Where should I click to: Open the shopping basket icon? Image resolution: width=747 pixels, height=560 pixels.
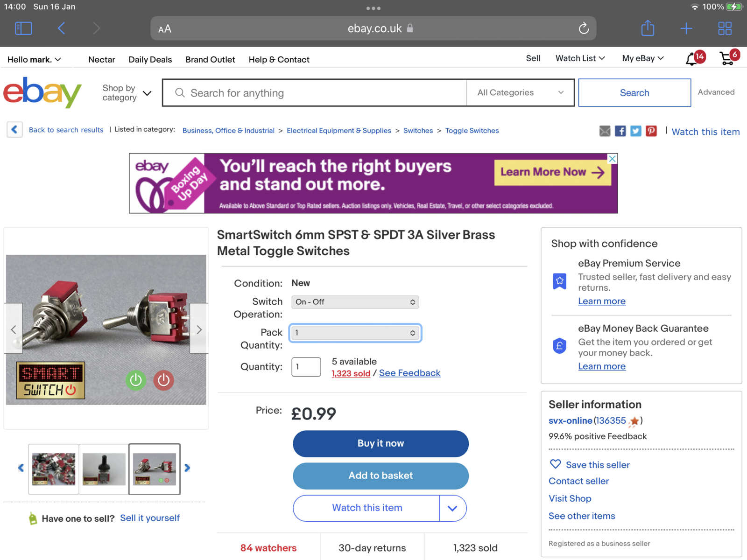pyautogui.click(x=727, y=58)
